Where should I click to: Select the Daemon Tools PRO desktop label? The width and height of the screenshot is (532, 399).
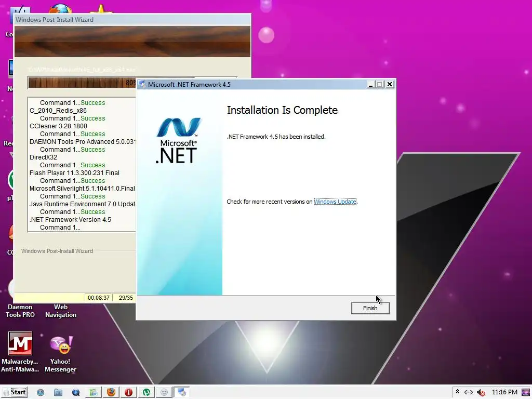pyautogui.click(x=20, y=311)
